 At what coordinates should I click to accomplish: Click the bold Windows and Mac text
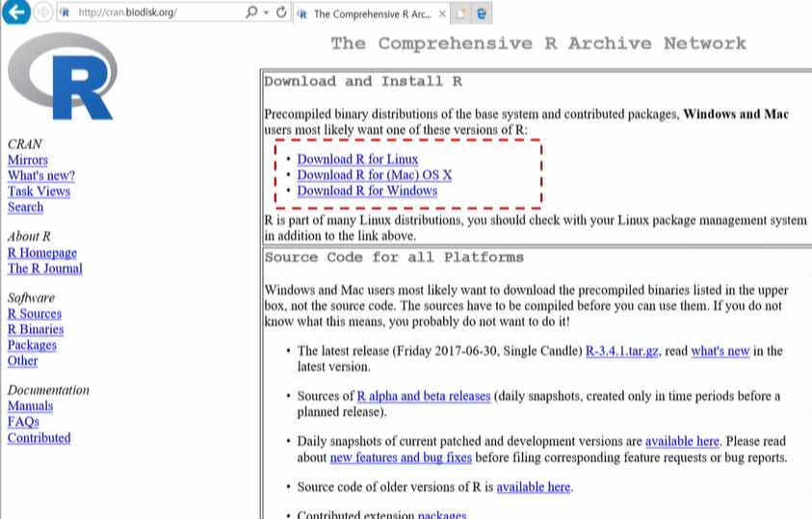pyautogui.click(x=736, y=115)
